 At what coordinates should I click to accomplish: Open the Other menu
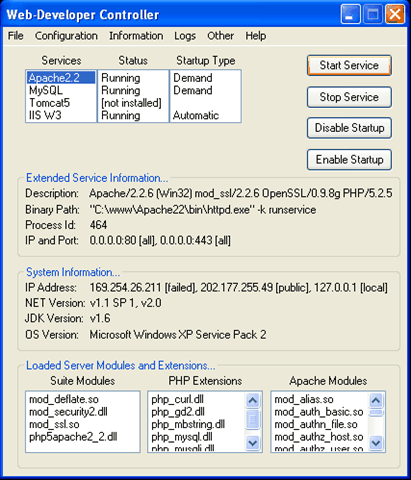[x=220, y=36]
